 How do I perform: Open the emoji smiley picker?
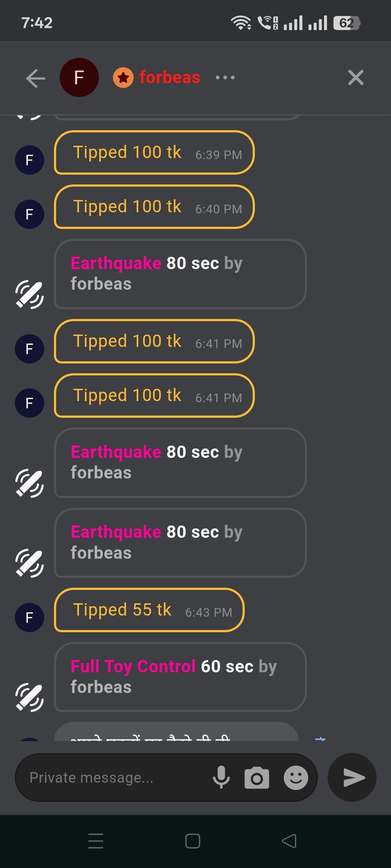(x=296, y=778)
